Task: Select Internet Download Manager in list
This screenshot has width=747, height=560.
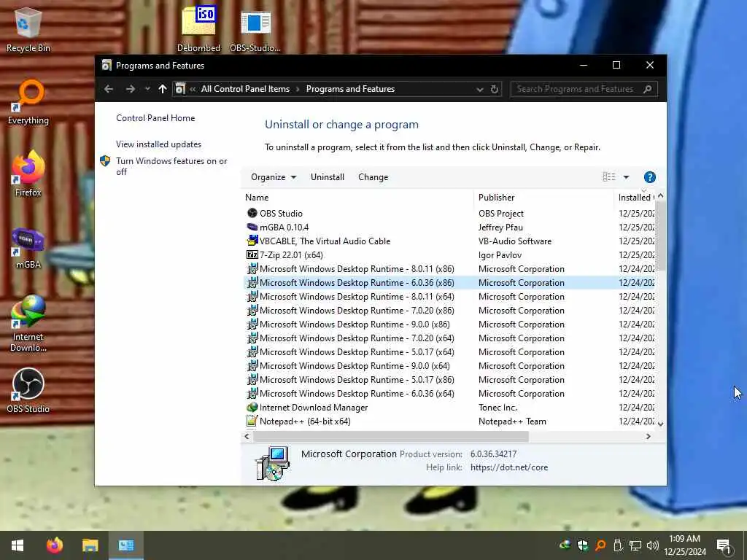Action: tap(449, 407)
